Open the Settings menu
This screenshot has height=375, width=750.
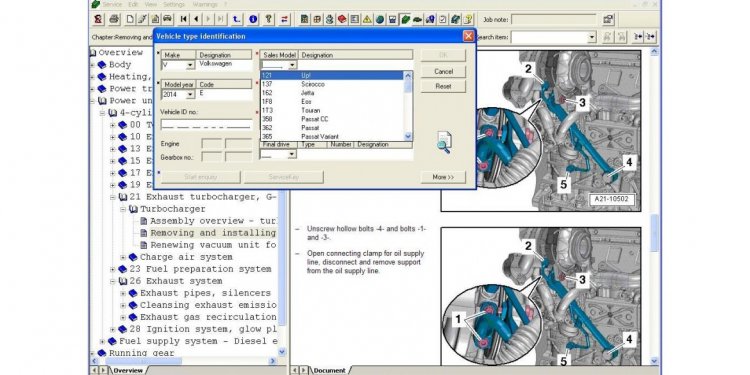(174, 4)
